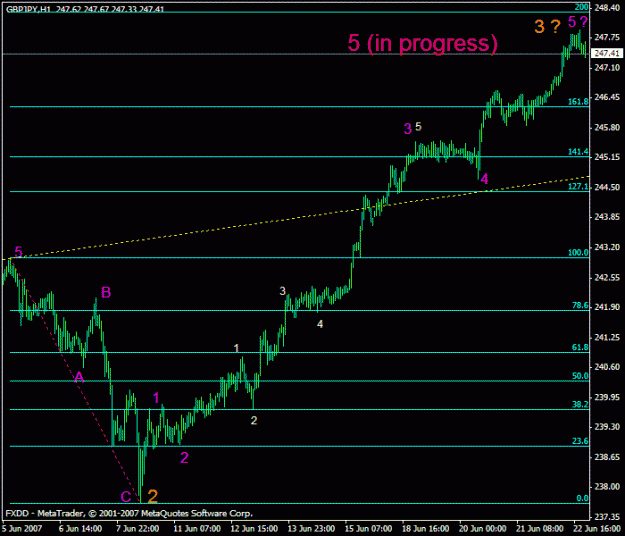Viewport: 625px width, 536px height.
Task: Click "5 Jun 2007" on the time axis
Action: pyautogui.click(x=22, y=528)
